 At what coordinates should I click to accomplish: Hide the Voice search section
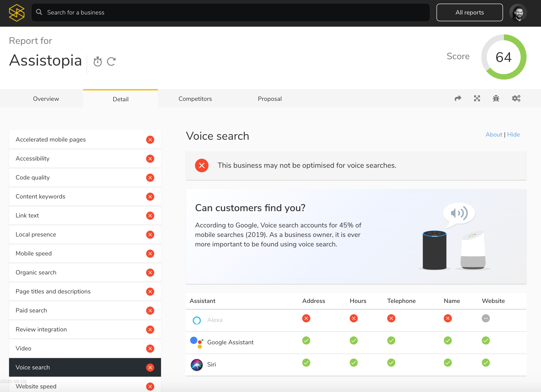tap(513, 135)
